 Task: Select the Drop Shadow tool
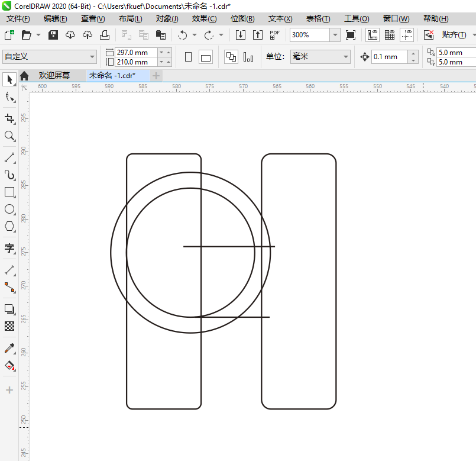coord(9,309)
